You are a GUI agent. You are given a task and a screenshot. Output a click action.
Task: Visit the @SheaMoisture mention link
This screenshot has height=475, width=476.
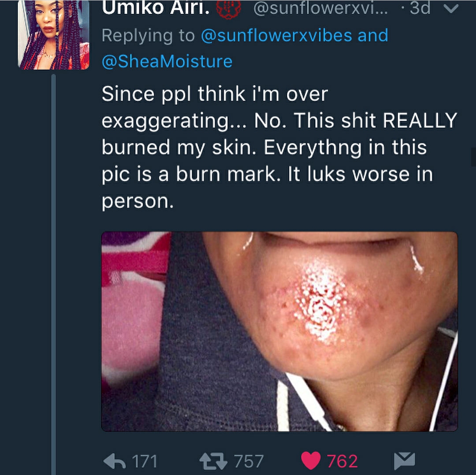pos(167,61)
